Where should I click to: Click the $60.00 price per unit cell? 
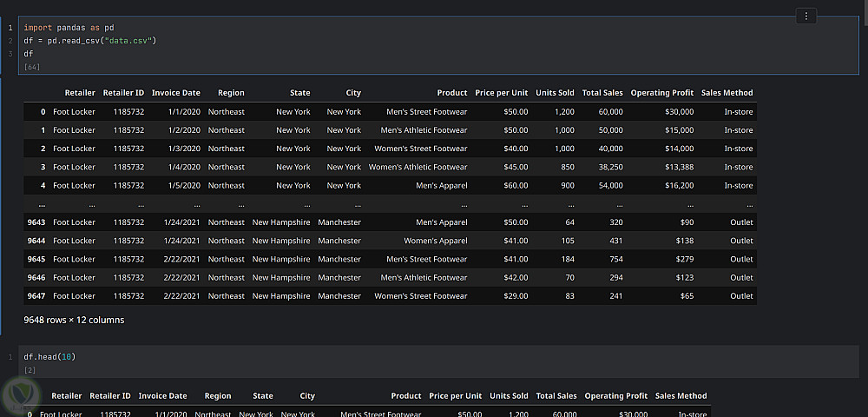pyautogui.click(x=516, y=185)
